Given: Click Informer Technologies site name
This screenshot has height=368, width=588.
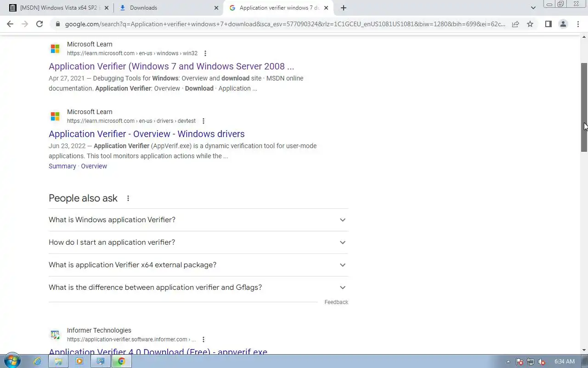Looking at the screenshot, I should pos(99,330).
